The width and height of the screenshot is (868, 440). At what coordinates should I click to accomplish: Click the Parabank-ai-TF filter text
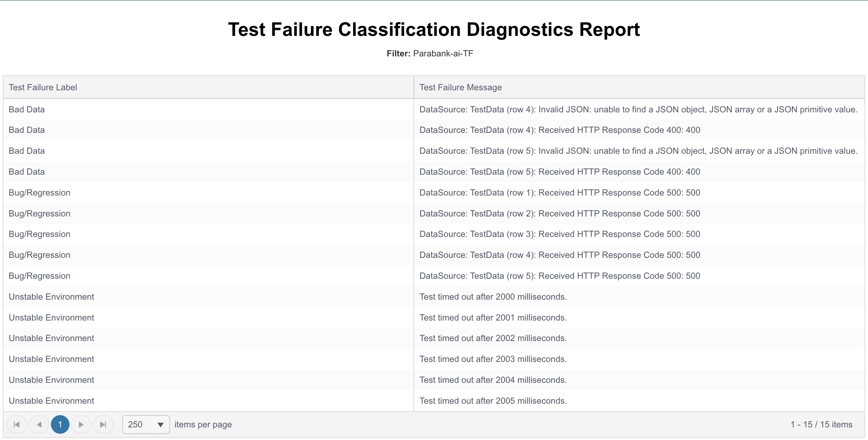443,54
